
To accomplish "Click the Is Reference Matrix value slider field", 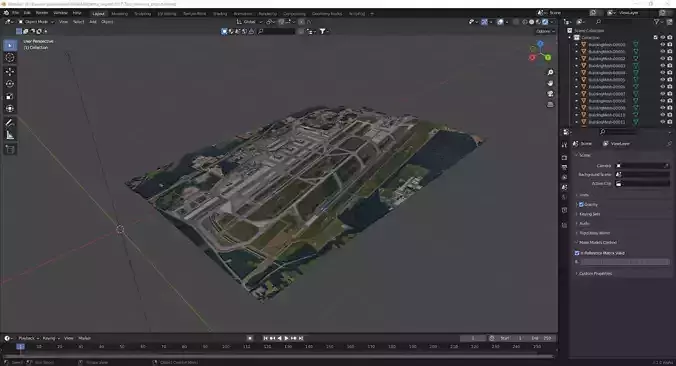I will point(626,262).
